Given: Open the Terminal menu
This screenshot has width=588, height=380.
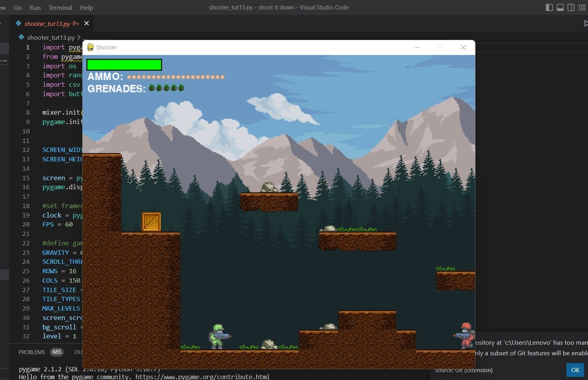Looking at the screenshot, I should 60,7.
